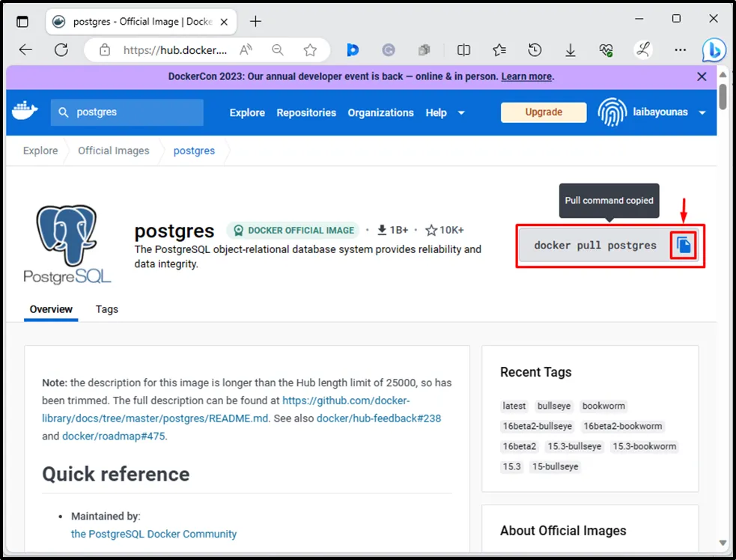
Task: Expand the Help dropdown arrow
Action: tap(461, 113)
